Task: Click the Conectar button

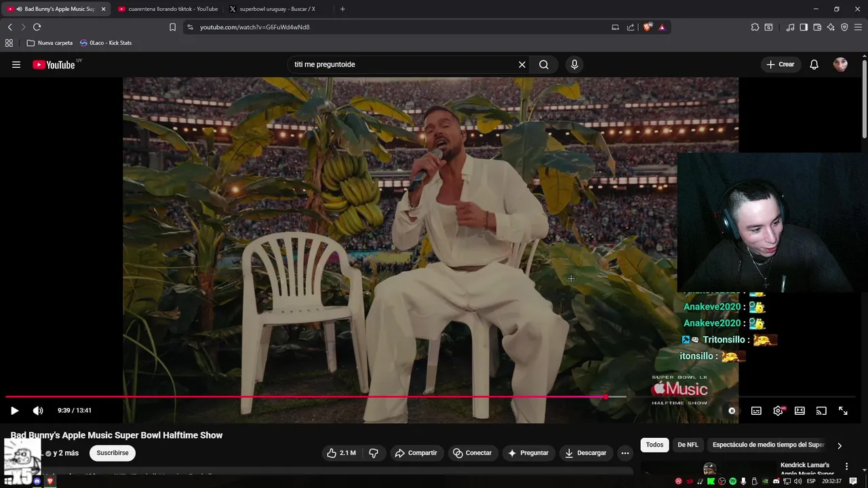Action: click(473, 453)
